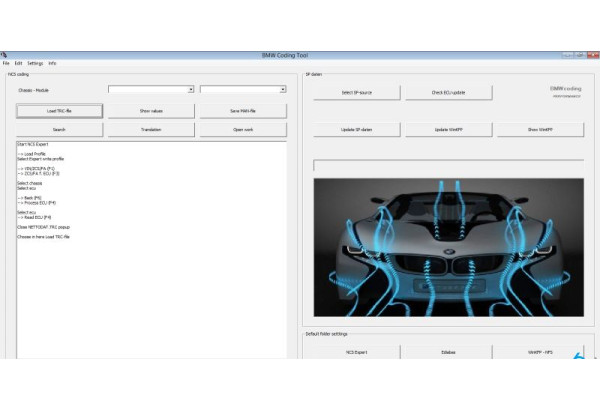This screenshot has width=600, height=411.
Task: Click the Check ECU update button
Action: [x=448, y=92]
